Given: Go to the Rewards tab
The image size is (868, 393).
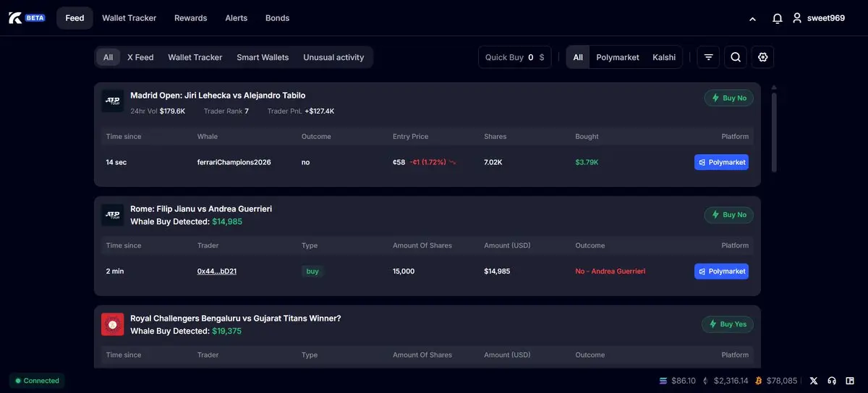Looking at the screenshot, I should pyautogui.click(x=190, y=18).
